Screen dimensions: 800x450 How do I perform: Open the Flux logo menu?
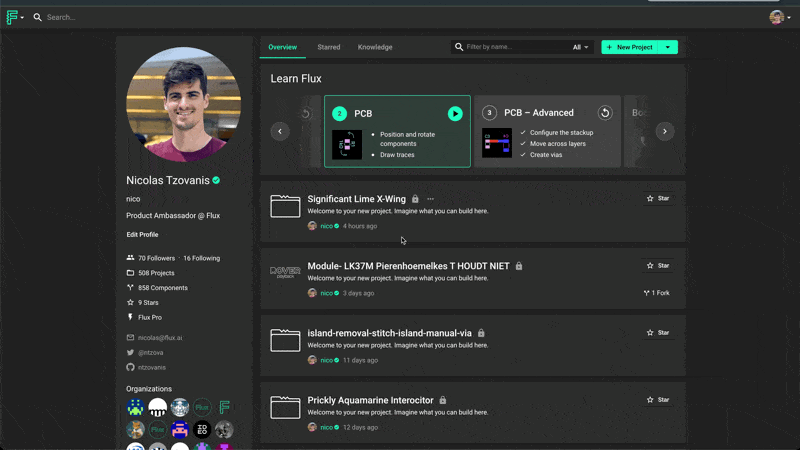pyautogui.click(x=14, y=17)
